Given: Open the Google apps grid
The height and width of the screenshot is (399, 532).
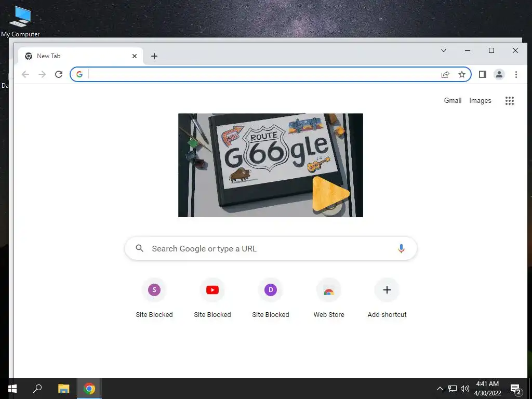Looking at the screenshot, I should (510, 101).
